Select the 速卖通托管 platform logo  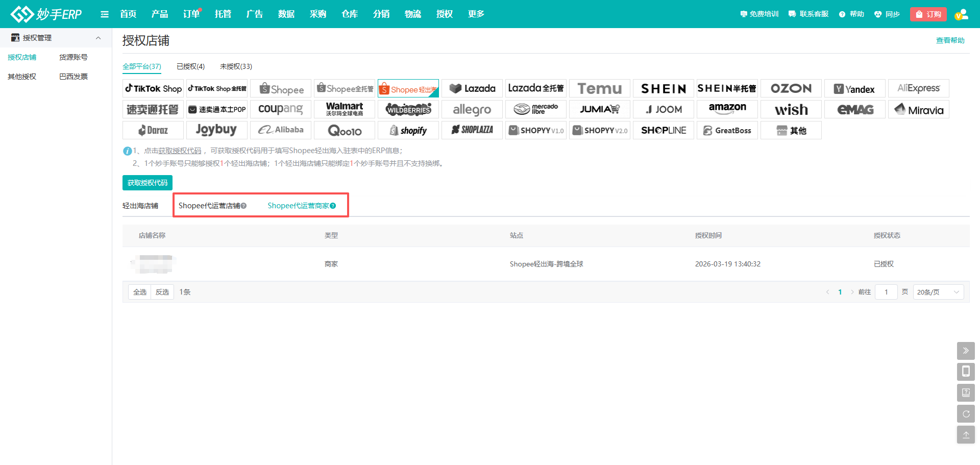153,109
